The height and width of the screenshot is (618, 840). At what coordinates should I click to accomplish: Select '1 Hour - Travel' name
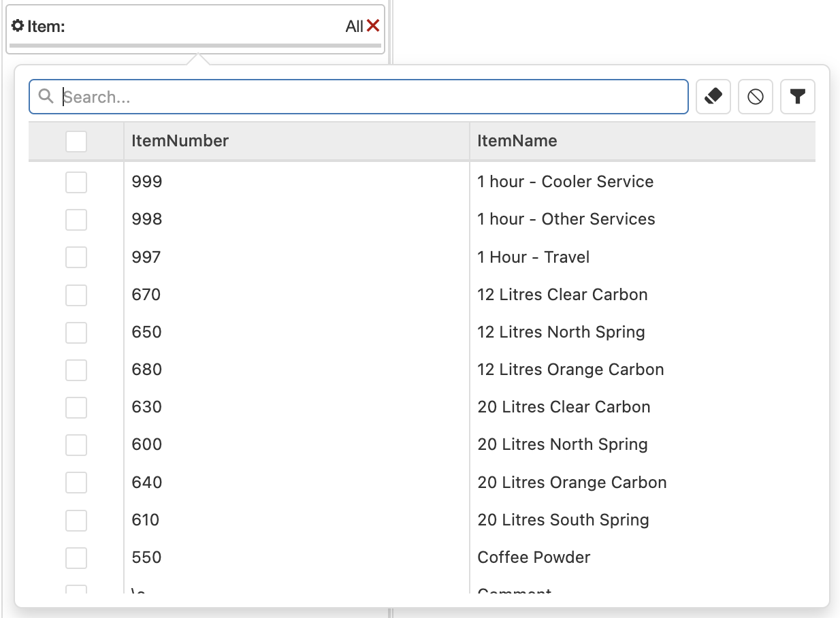tap(534, 257)
